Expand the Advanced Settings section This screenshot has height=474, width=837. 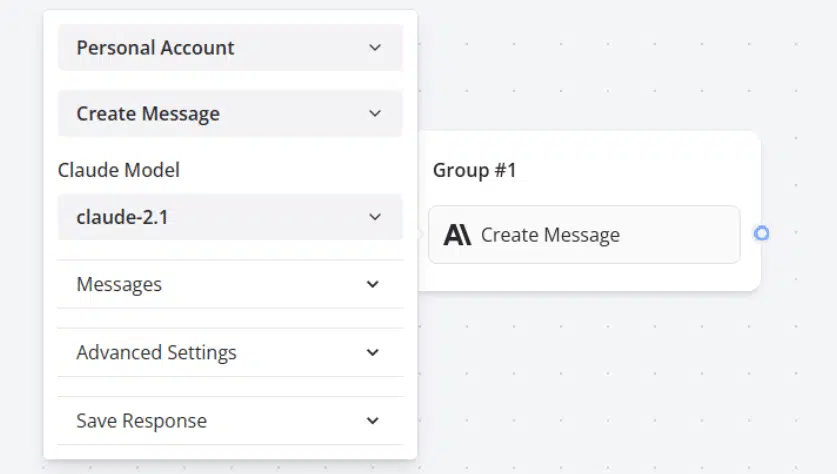point(230,352)
